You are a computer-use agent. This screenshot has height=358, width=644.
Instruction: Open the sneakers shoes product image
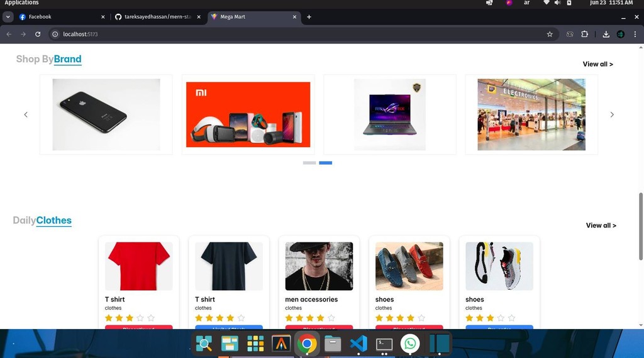click(x=499, y=266)
